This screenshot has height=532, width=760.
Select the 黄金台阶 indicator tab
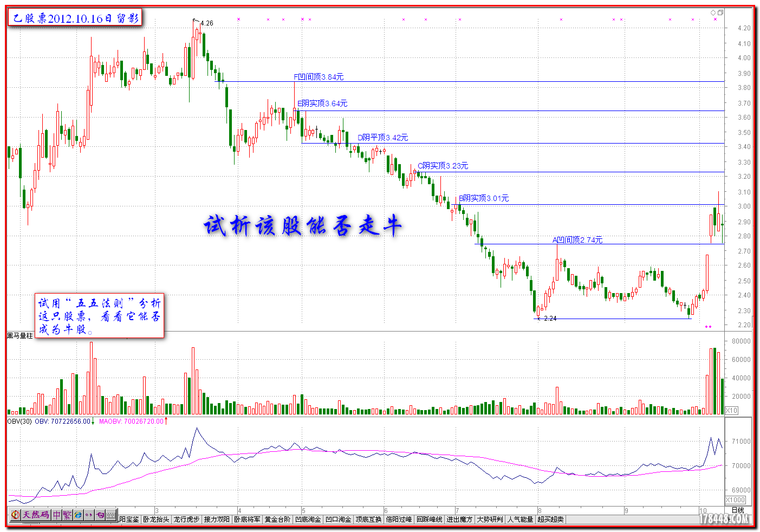pyautogui.click(x=277, y=519)
